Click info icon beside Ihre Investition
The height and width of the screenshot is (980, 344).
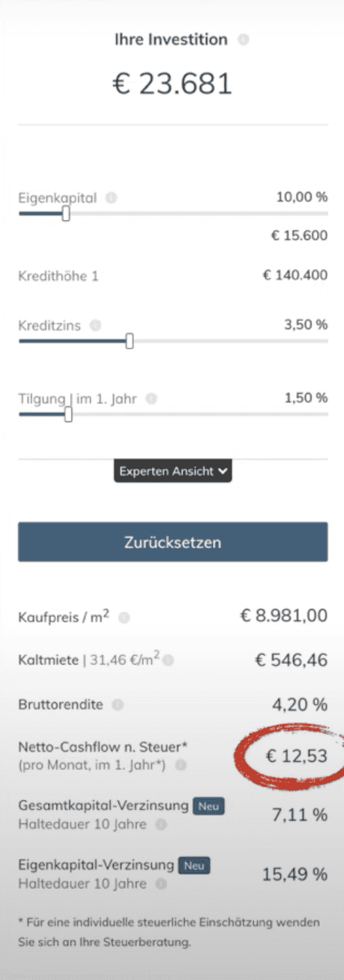243,40
